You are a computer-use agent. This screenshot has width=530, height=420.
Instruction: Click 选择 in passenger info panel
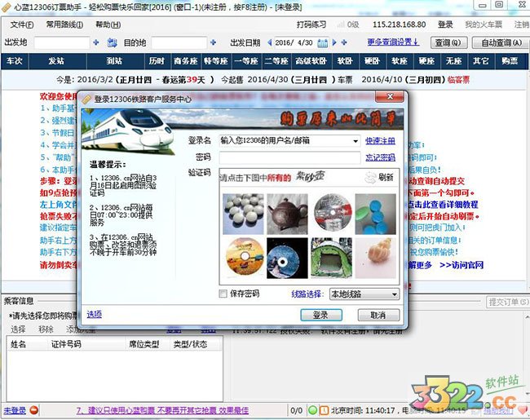point(18,329)
